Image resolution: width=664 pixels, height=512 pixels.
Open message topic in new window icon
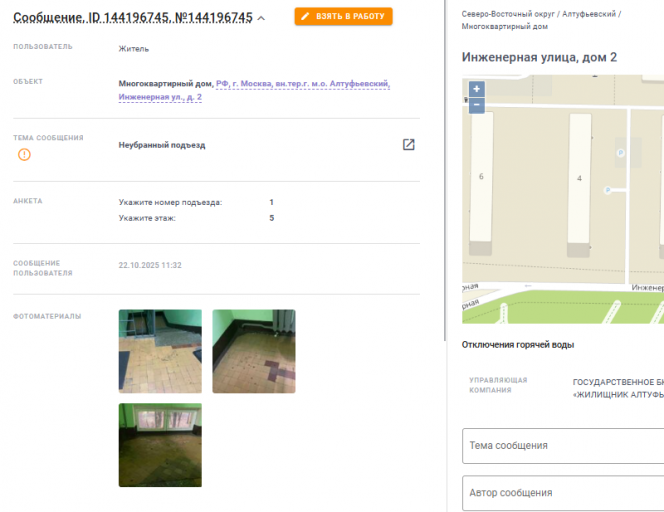click(408, 144)
